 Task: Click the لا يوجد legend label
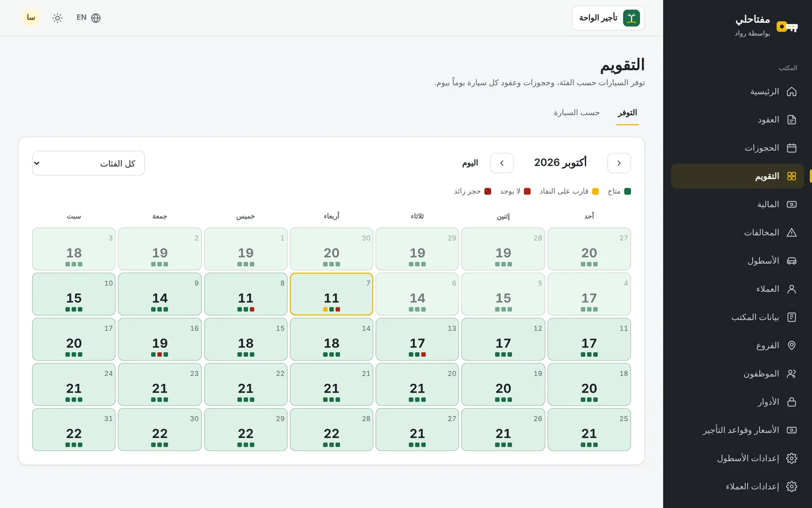[x=510, y=191]
